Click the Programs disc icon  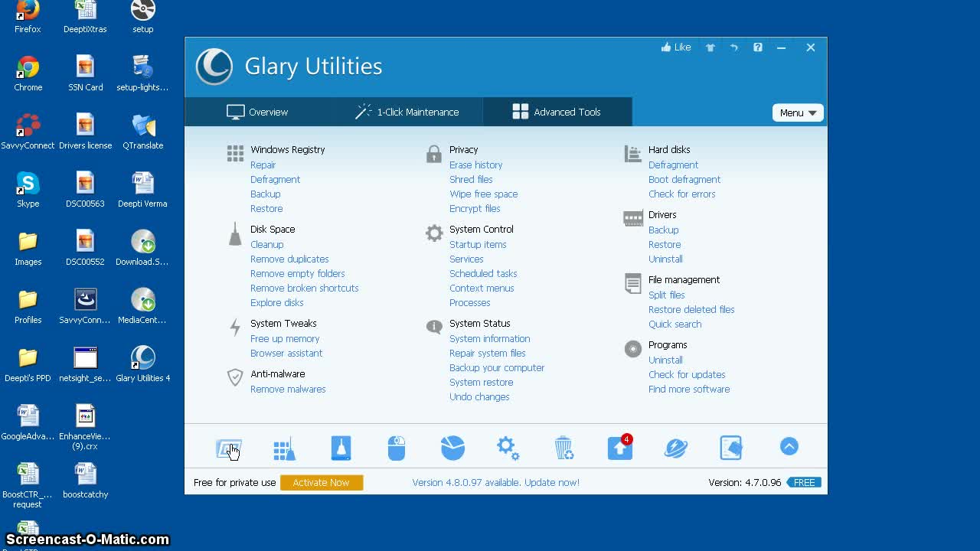click(x=633, y=349)
